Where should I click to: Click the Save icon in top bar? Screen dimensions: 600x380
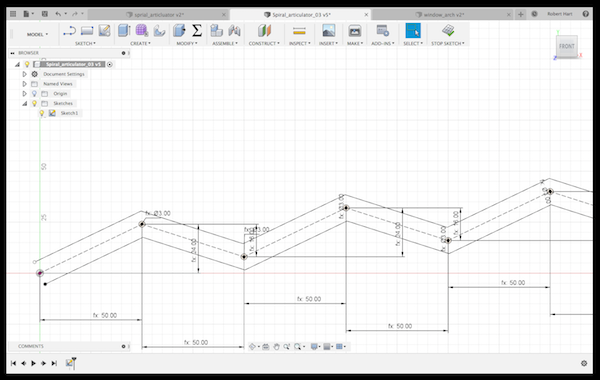pos(45,14)
